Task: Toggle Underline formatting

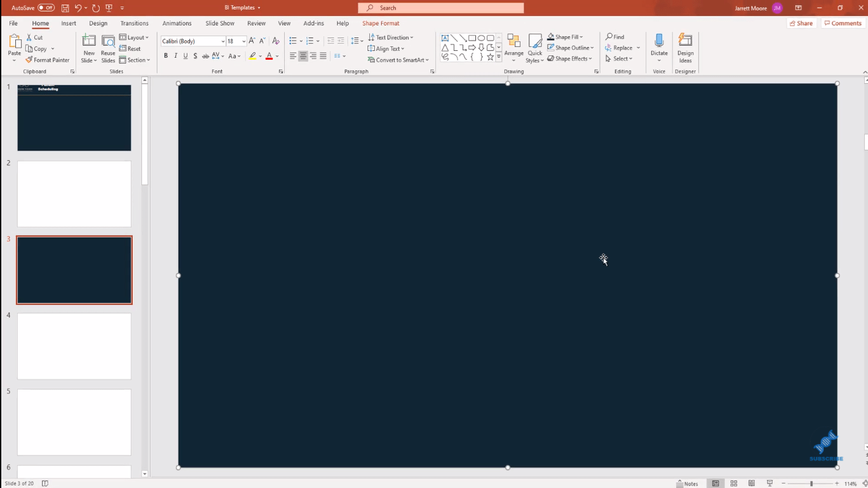Action: tap(186, 56)
